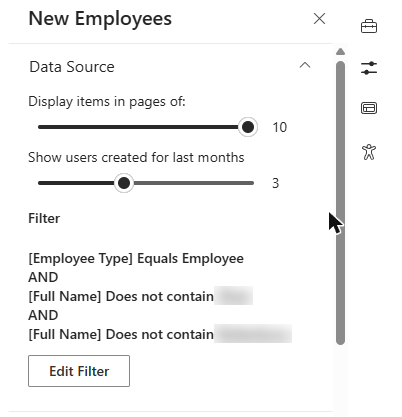Viewport: 402px width, 417px height.
Task: Select the sliders settings icon
Action: tap(369, 68)
